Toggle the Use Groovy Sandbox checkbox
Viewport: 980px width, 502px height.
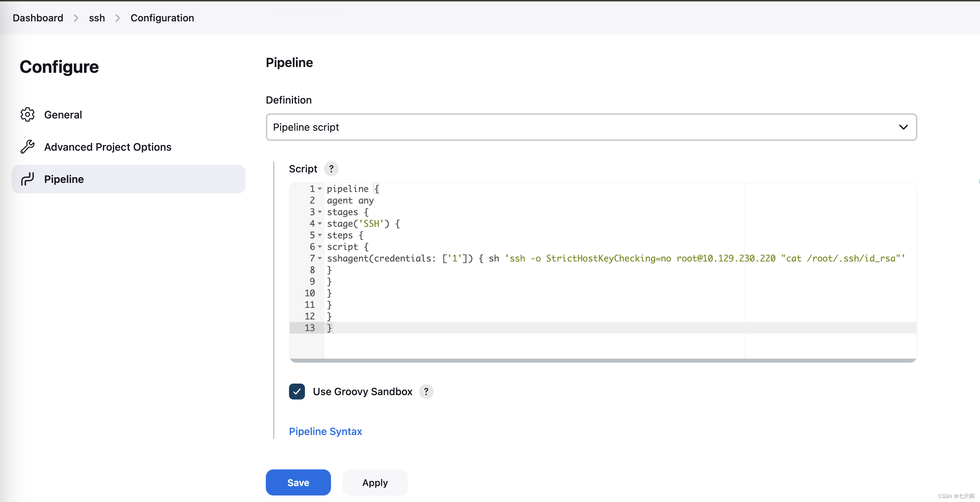click(x=297, y=391)
